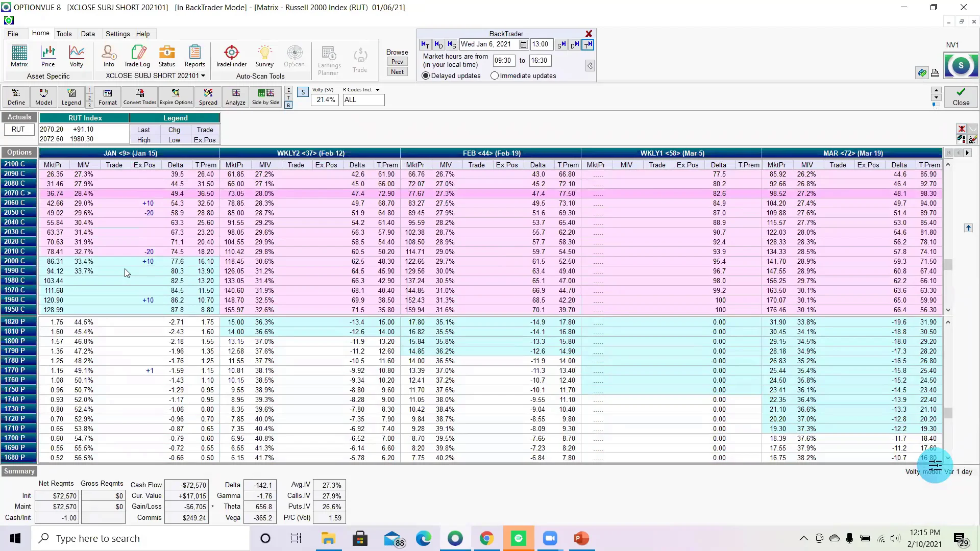
Task: Open the account Info tool
Action: point(109,56)
